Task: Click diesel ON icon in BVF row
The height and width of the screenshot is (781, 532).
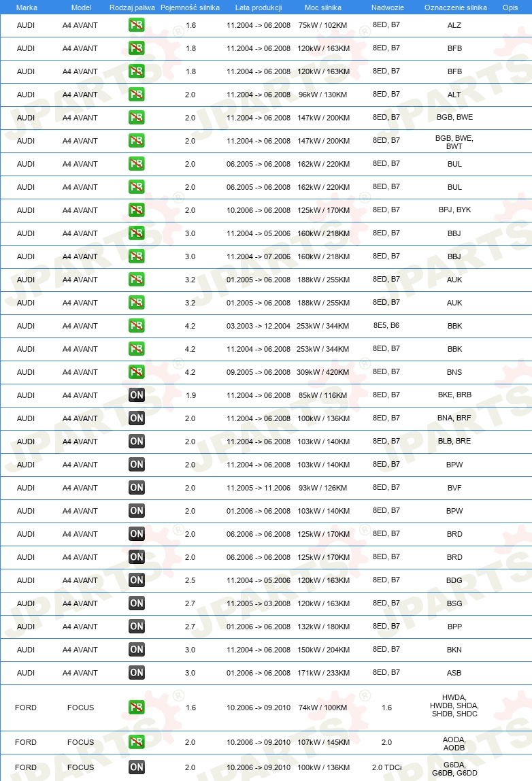Action: point(137,488)
